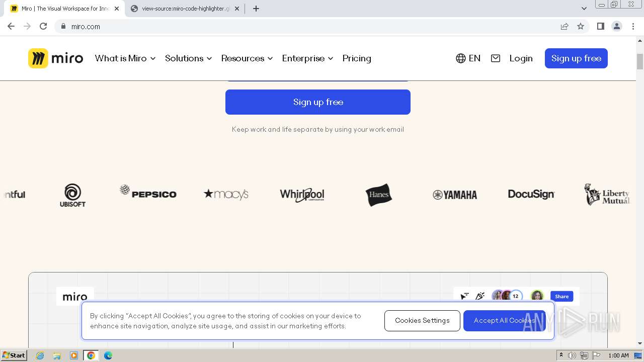Click the miro label in board preview

[x=75, y=297]
